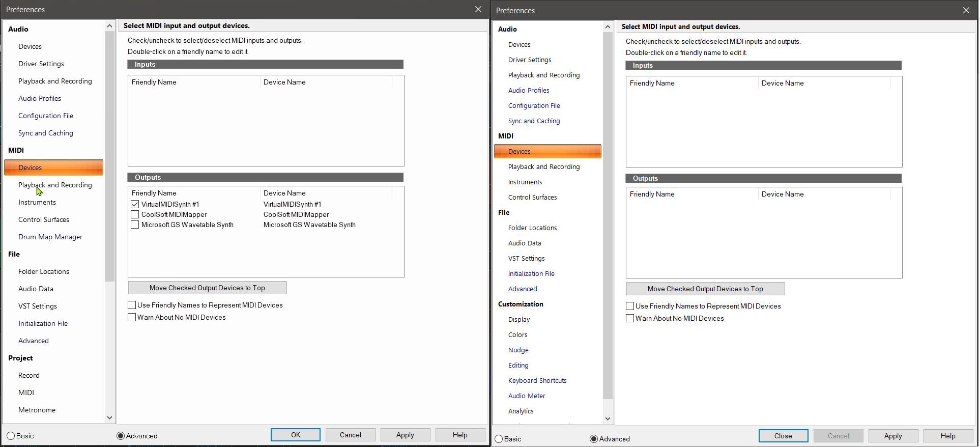This screenshot has width=980, height=447.
Task: Check the Microsoft GS Wavetable Synth output
Action: (x=135, y=225)
